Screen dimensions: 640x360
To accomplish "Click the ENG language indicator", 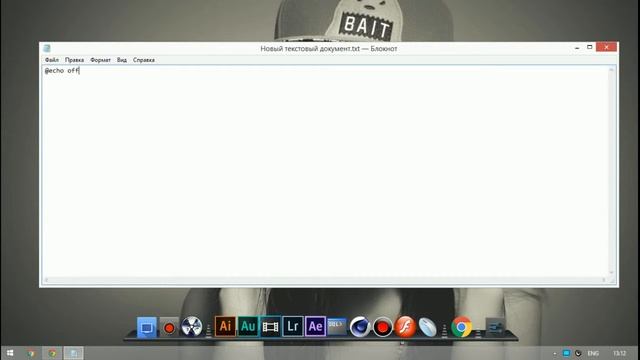I will pyautogui.click(x=593, y=353).
